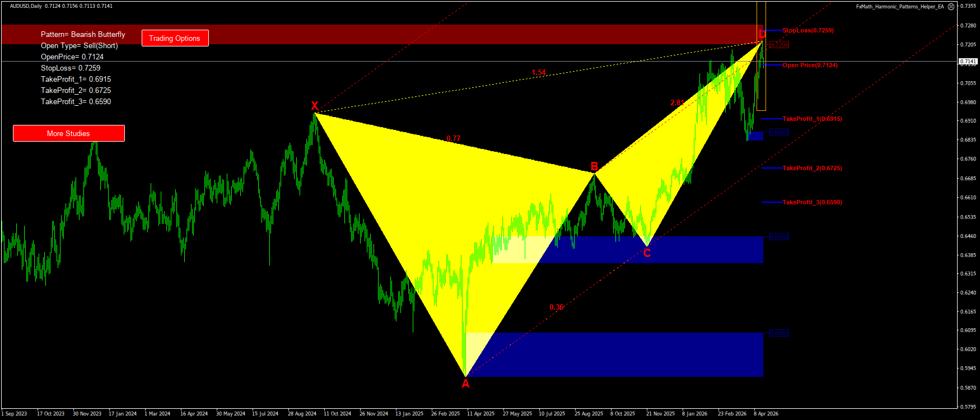Click the '11 Apr 2025' date axis label
The height and width of the screenshot is (420, 980).
pos(481,414)
